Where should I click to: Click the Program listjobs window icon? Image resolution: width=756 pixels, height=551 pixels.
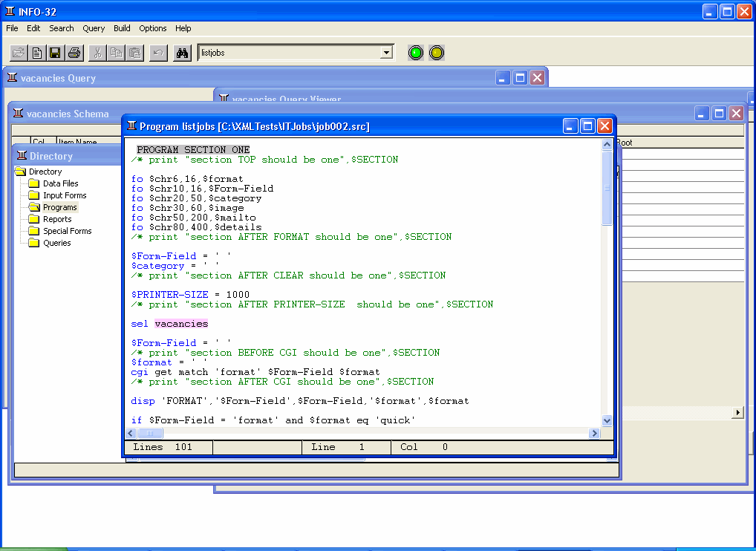pyautogui.click(x=131, y=125)
